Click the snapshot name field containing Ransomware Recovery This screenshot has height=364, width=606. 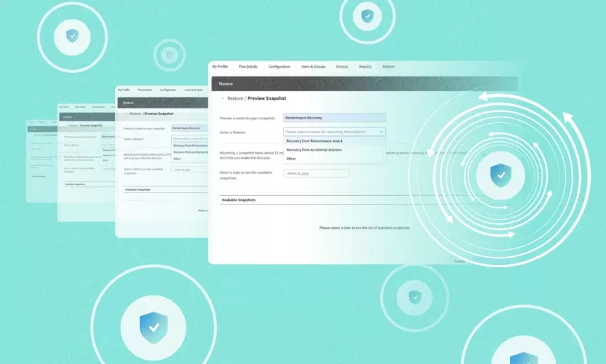pyautogui.click(x=334, y=117)
